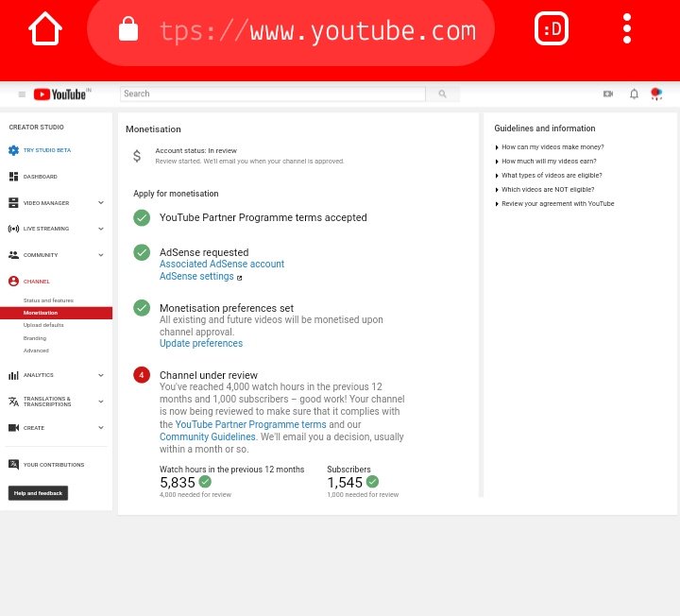Click the 'Account status: In review' text
This screenshot has height=616, width=680.
196,150
